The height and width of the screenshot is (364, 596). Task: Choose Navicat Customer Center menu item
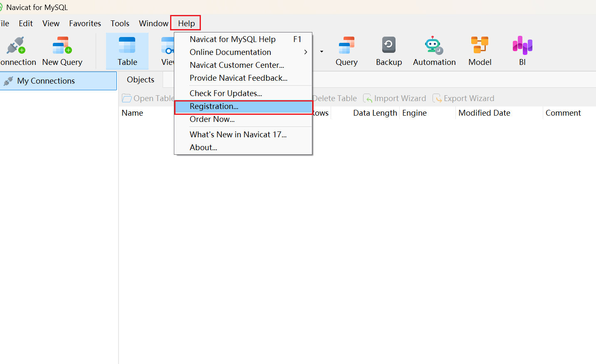(x=243, y=65)
